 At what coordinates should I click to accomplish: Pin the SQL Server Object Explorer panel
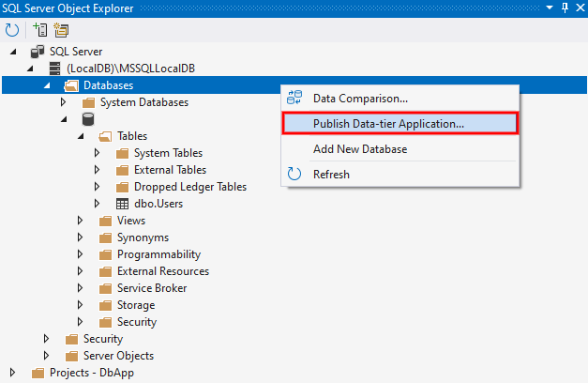pyautogui.click(x=565, y=8)
